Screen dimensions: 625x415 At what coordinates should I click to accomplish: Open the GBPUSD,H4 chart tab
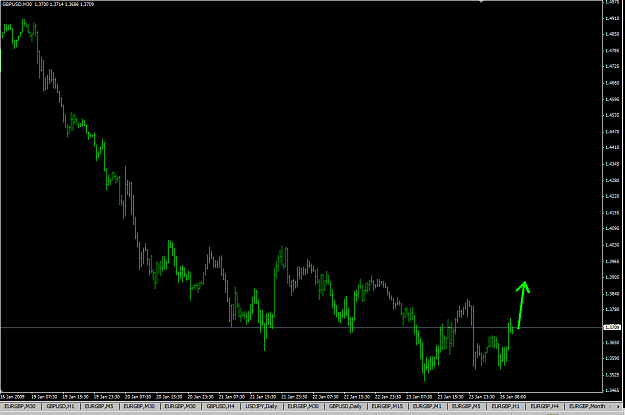220,406
